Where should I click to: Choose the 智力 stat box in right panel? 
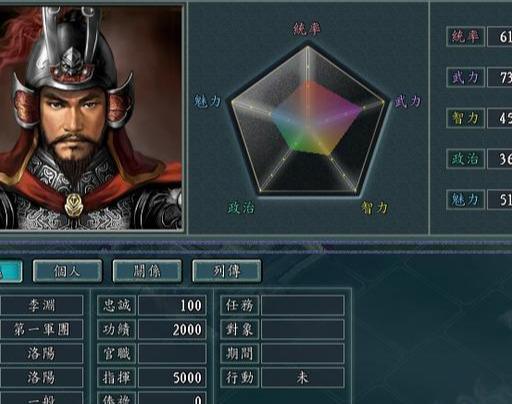465,118
